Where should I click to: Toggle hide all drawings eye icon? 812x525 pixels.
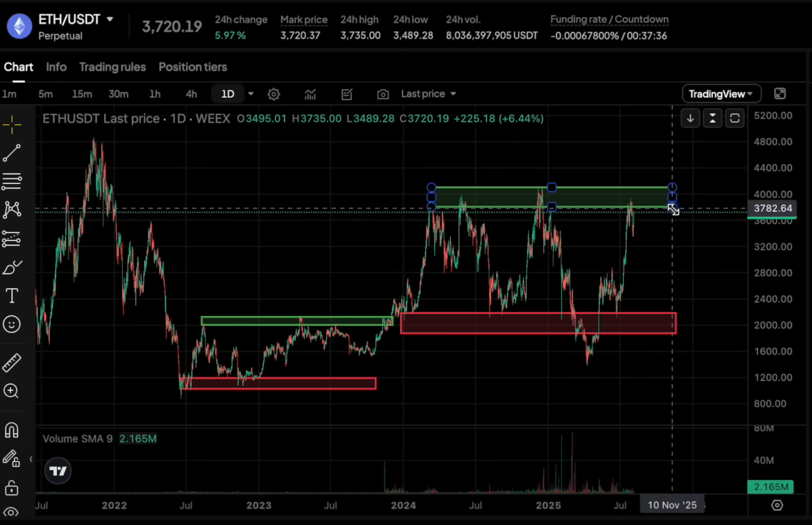pyautogui.click(x=11, y=512)
